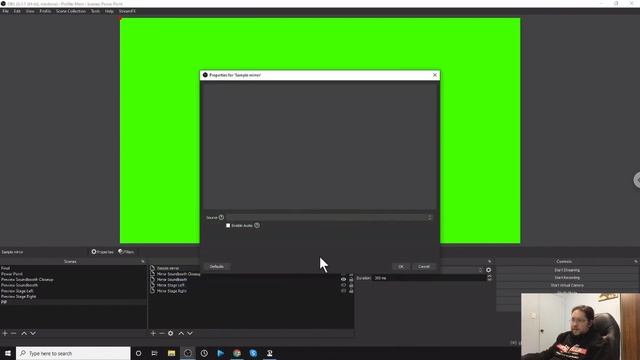The height and width of the screenshot is (360, 640).
Task: Select the Preview Stage Right scene
Action: tap(18, 297)
